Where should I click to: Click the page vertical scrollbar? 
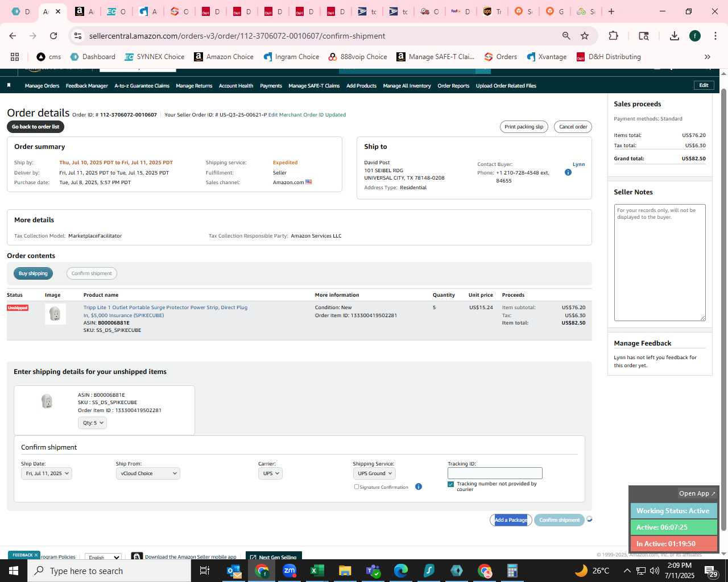(x=723, y=310)
